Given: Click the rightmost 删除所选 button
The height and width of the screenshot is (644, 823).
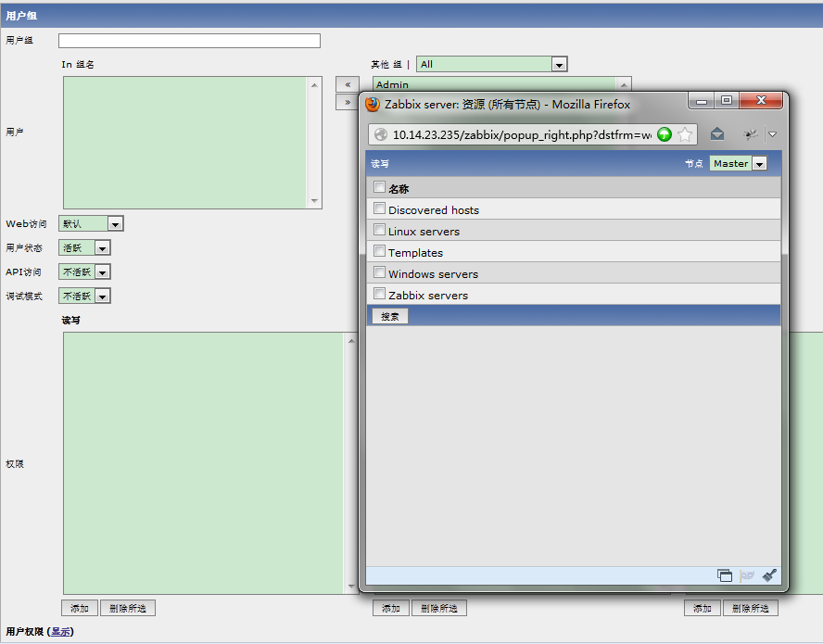Looking at the screenshot, I should click(x=751, y=608).
